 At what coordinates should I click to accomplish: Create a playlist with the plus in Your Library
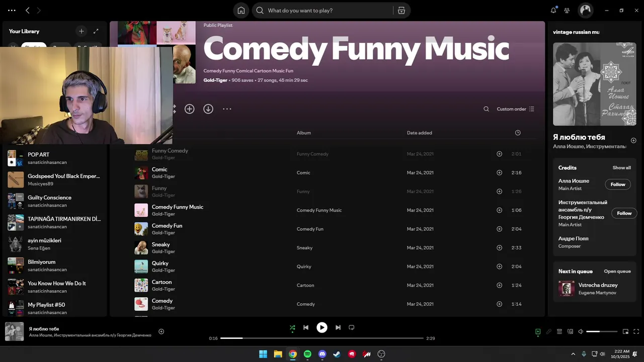[x=82, y=31]
